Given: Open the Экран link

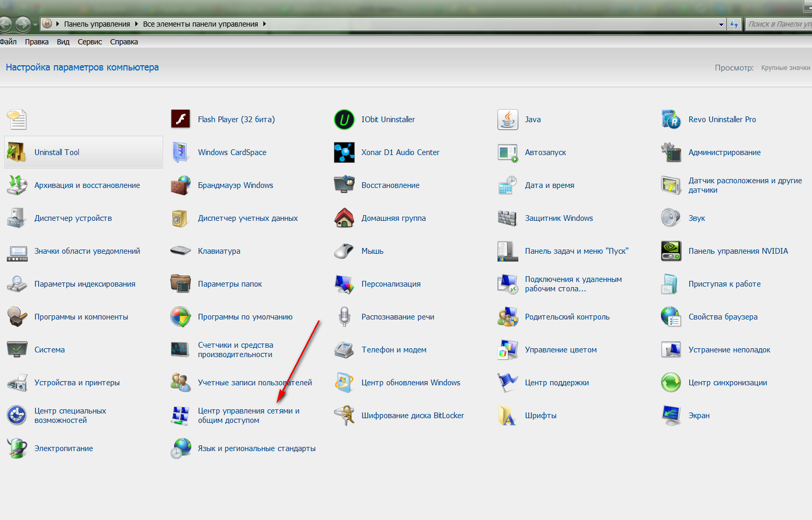Looking at the screenshot, I should point(699,416).
